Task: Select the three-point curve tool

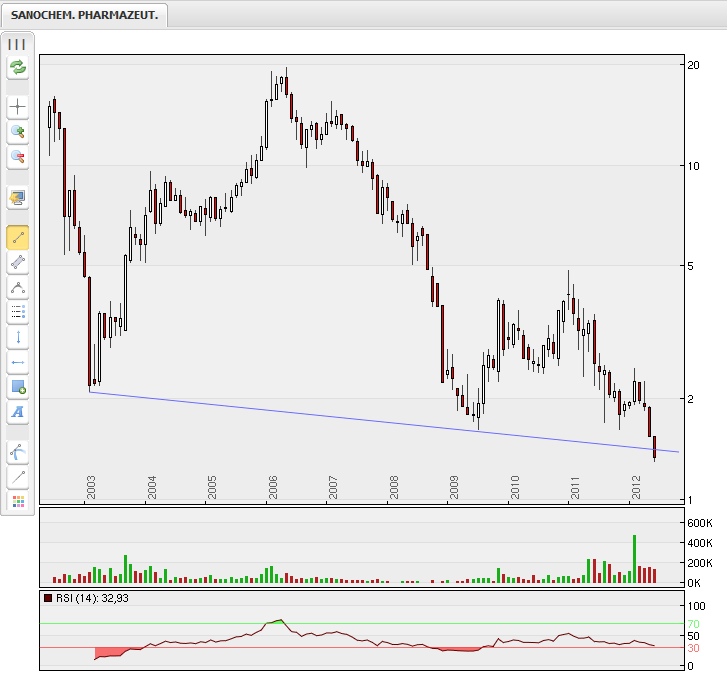Action: [x=18, y=288]
